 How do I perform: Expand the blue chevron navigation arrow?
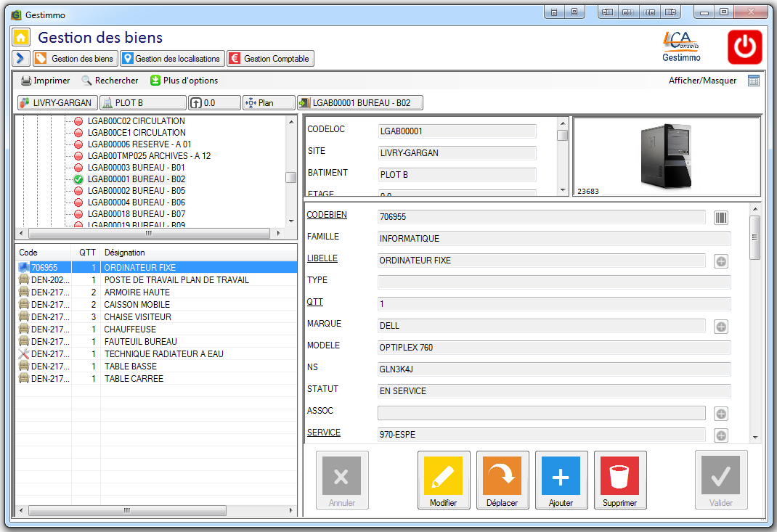pos(20,59)
